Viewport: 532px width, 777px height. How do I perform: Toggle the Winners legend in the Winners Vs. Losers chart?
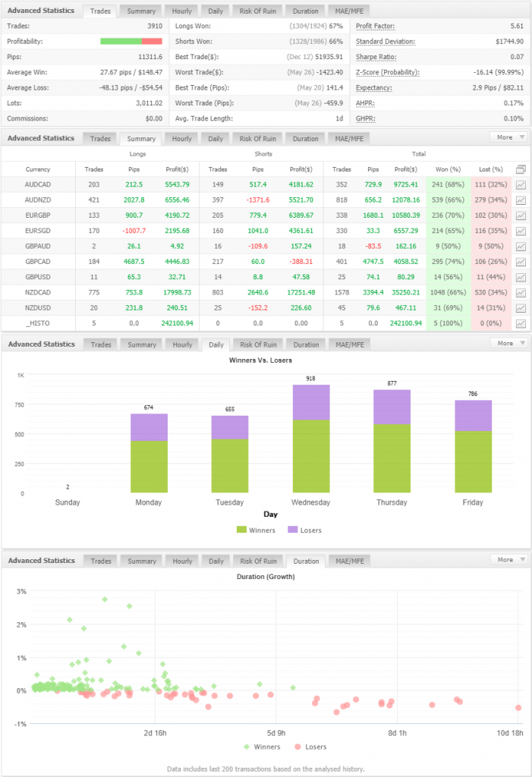[257, 530]
